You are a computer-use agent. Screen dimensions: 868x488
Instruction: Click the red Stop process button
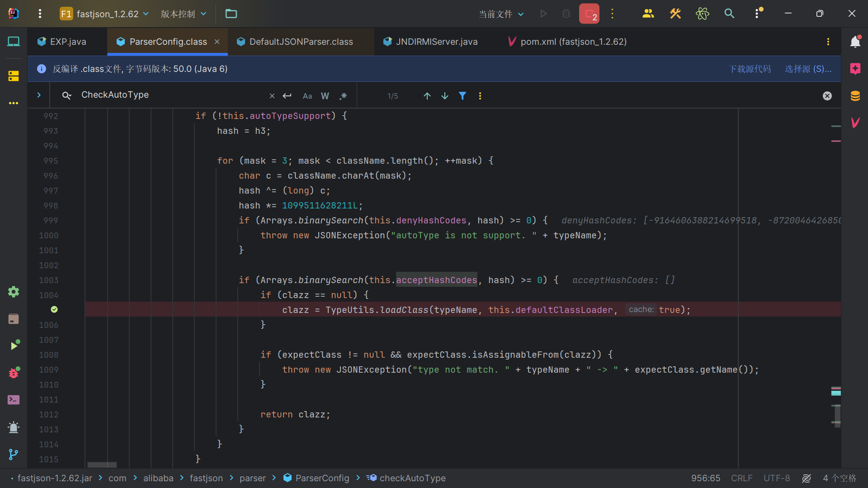(589, 14)
